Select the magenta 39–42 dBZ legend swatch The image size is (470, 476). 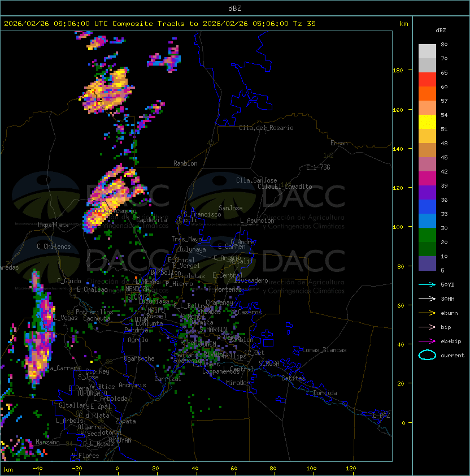click(427, 179)
